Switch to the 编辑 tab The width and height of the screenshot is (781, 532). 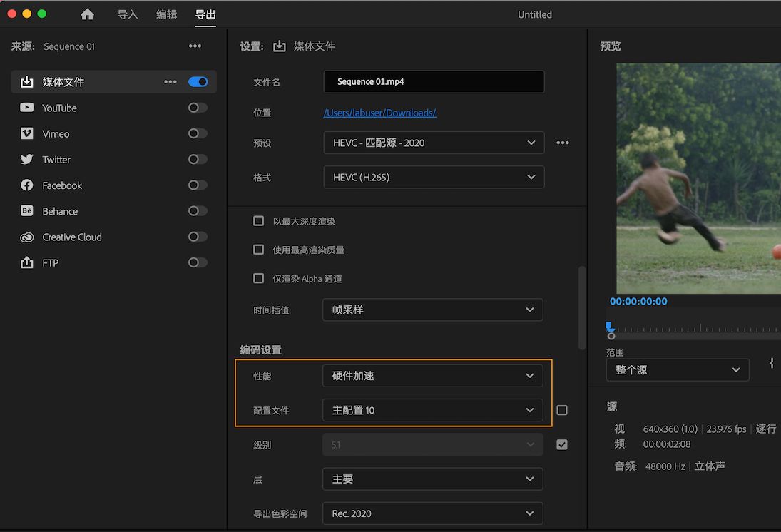coord(167,14)
